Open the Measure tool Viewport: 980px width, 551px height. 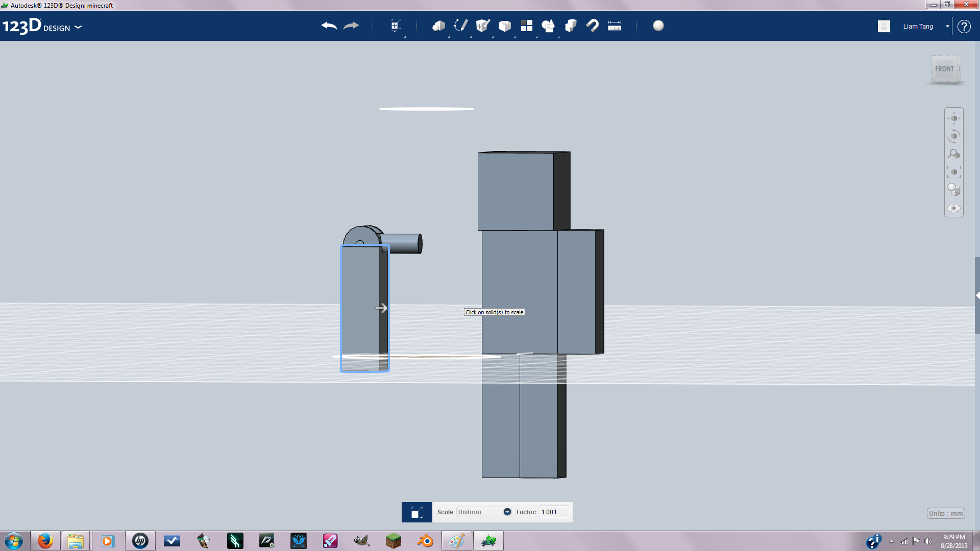point(615,26)
